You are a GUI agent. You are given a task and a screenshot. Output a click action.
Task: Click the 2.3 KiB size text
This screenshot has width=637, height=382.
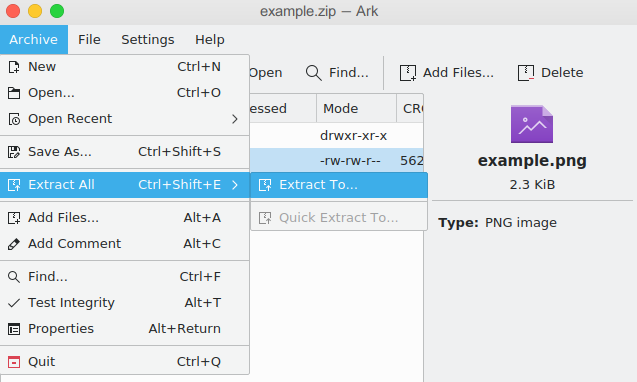[x=532, y=185]
